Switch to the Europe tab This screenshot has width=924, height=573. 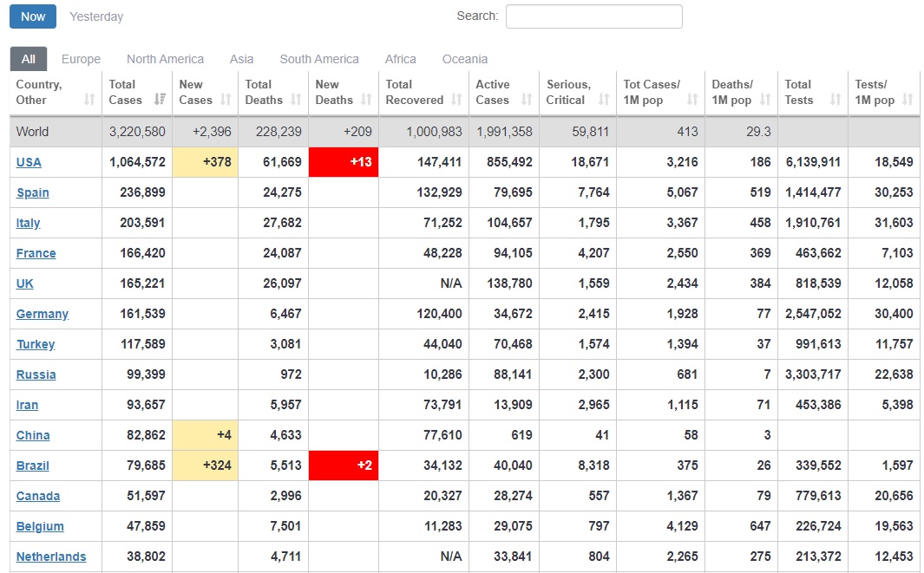pyautogui.click(x=81, y=59)
